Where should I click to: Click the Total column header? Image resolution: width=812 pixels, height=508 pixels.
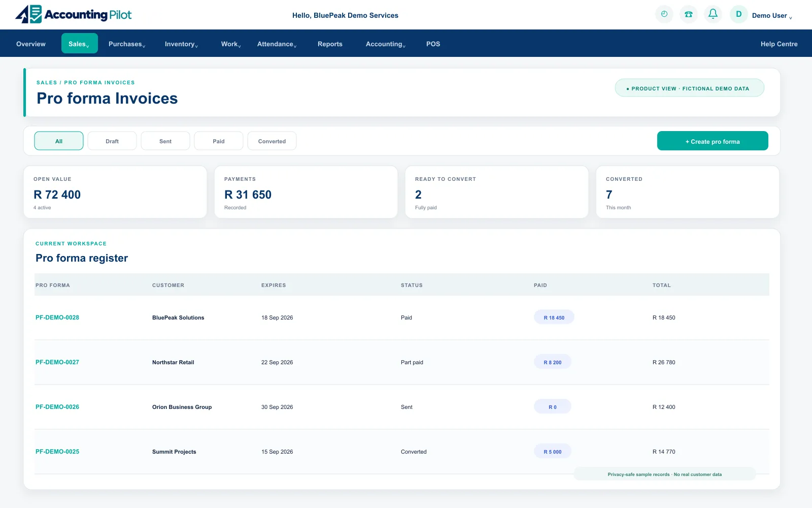[662, 285]
